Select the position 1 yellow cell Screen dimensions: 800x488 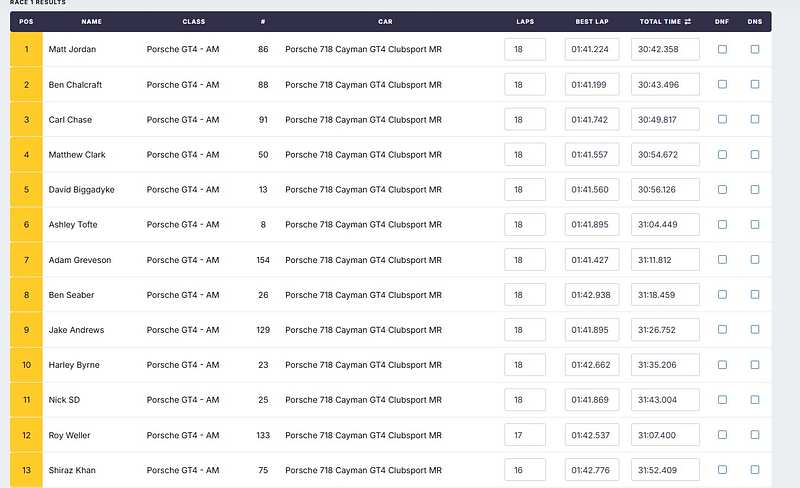click(26, 49)
